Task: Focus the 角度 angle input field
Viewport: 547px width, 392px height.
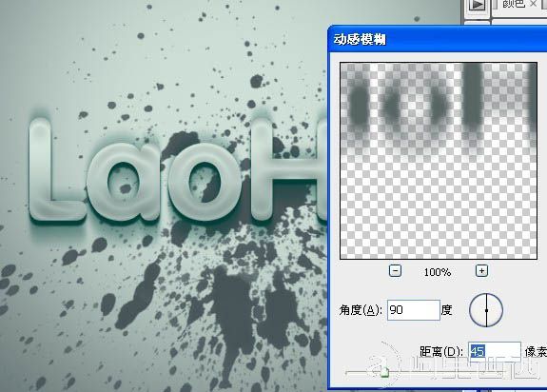Action: click(x=414, y=310)
